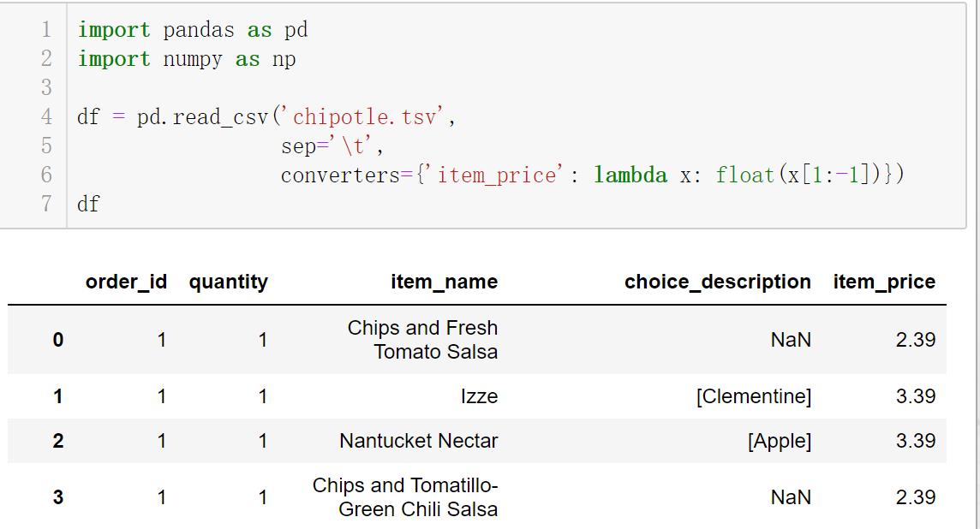980x529 pixels.
Task: Click the order_id column header
Action: pyautogui.click(x=126, y=282)
